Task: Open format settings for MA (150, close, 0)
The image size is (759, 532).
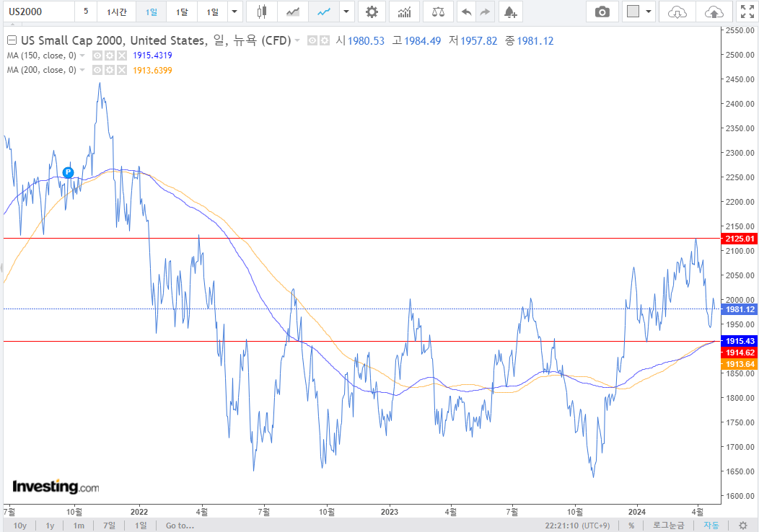Action: tap(110, 56)
